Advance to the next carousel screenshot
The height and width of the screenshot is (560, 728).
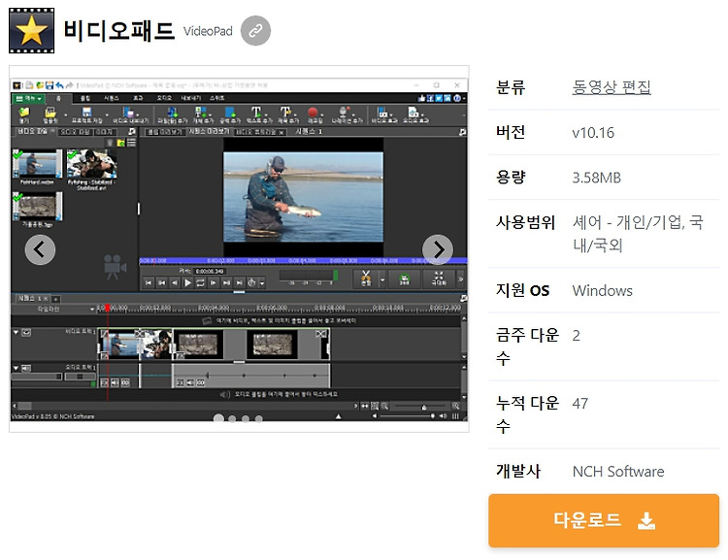(438, 249)
